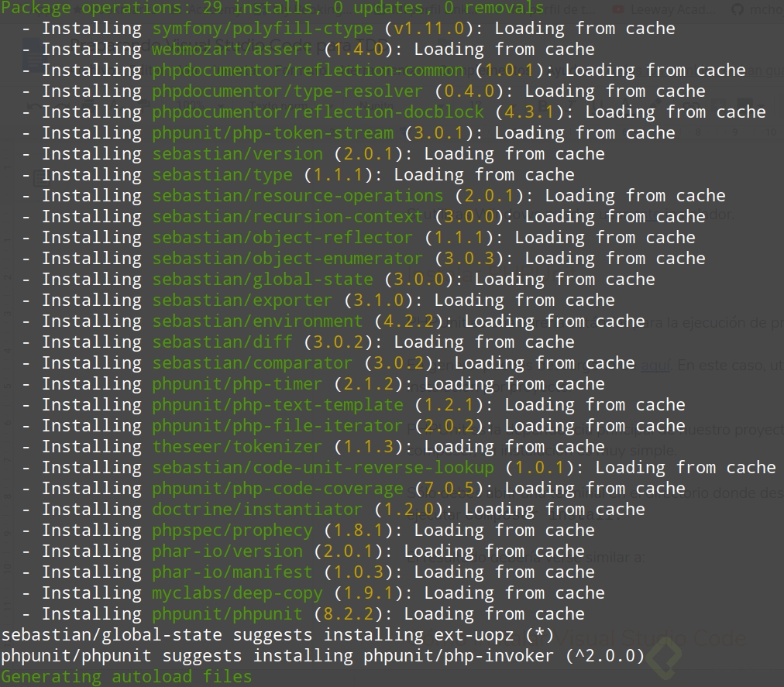Click the 'Package operations: 29 installs' summary line

coord(273,8)
